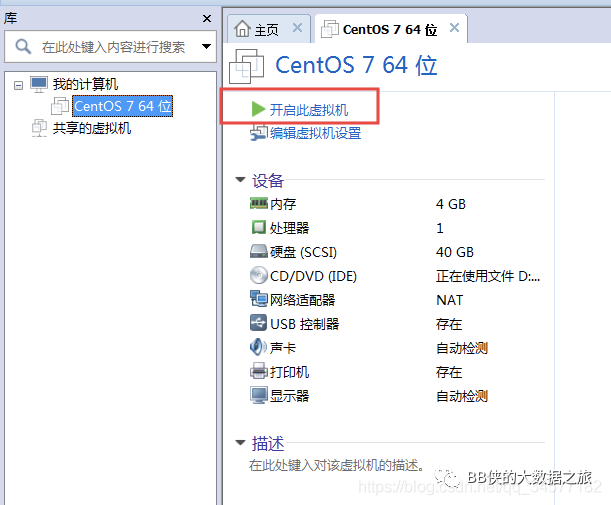Click the library search input field
The width and height of the screenshot is (611, 505).
[110, 47]
